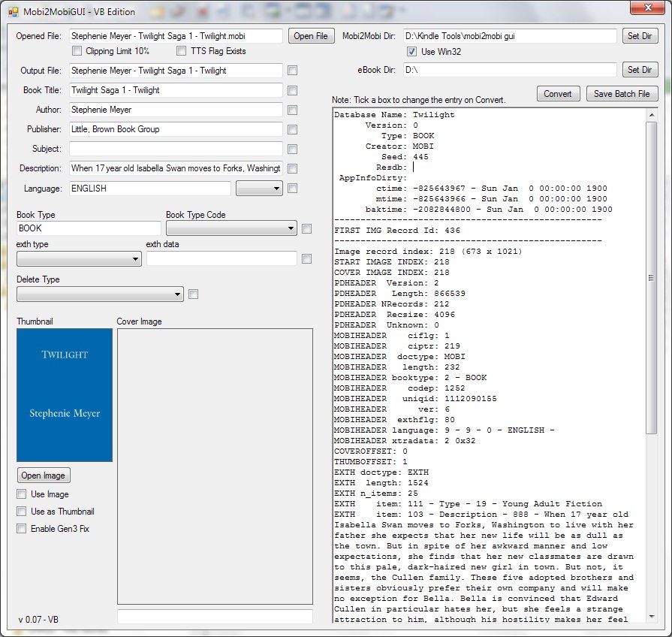Image resolution: width=672 pixels, height=637 pixels.
Task: Open the Language dropdown list
Action: coord(259,189)
